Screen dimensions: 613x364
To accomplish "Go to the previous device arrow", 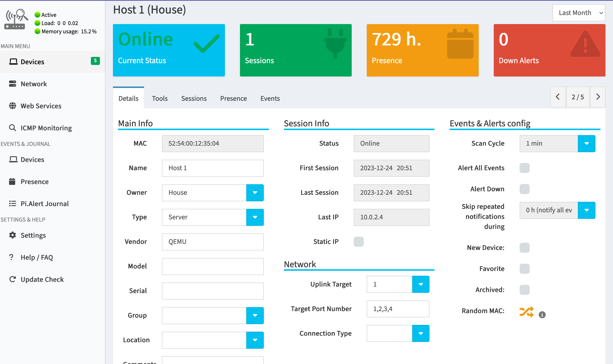I will [x=558, y=97].
